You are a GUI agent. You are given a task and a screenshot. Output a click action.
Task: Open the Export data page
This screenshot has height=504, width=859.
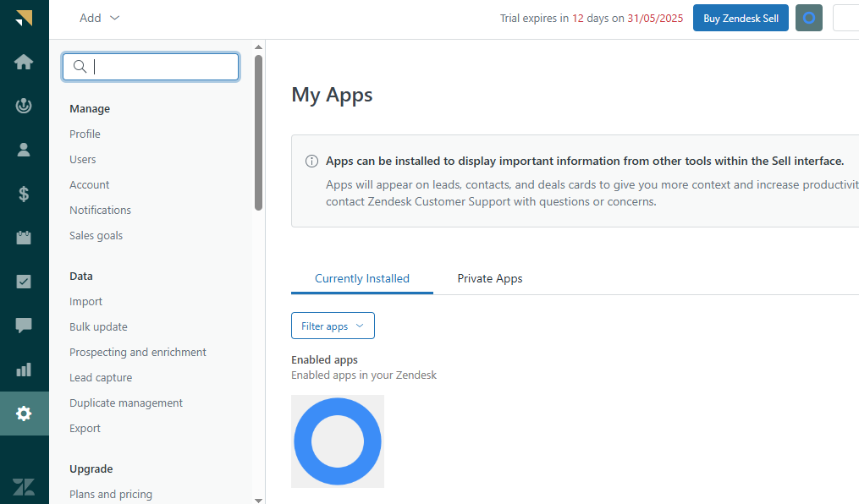click(85, 429)
